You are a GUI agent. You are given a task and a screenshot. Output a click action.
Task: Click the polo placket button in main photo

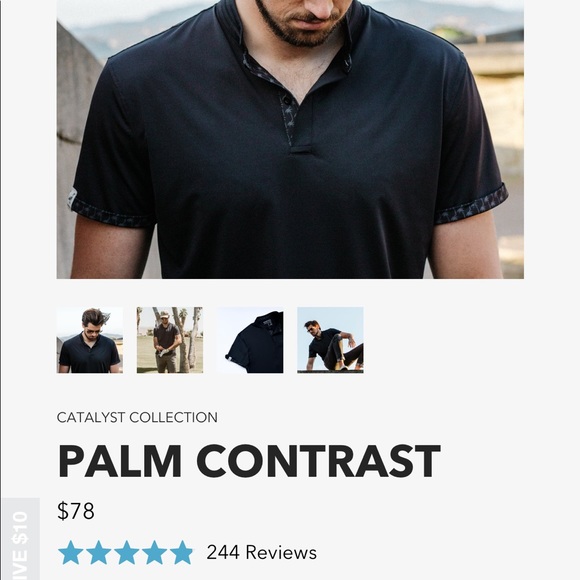pyautogui.click(x=286, y=100)
